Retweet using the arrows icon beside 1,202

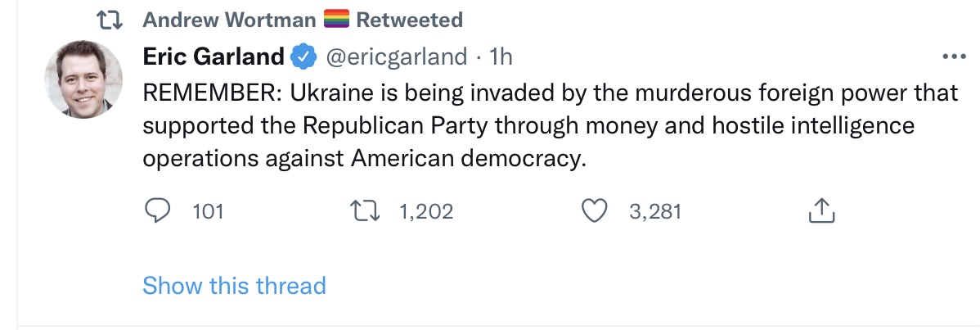(x=365, y=211)
